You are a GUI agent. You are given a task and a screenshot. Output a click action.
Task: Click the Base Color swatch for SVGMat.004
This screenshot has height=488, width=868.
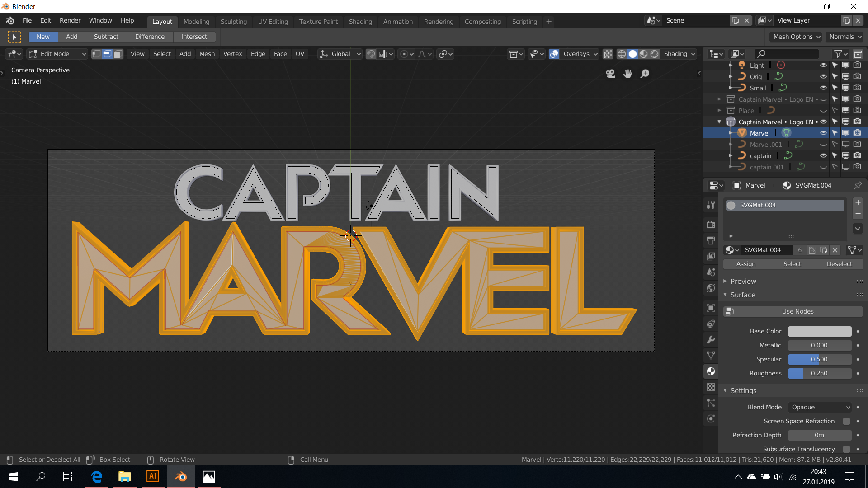click(x=820, y=331)
